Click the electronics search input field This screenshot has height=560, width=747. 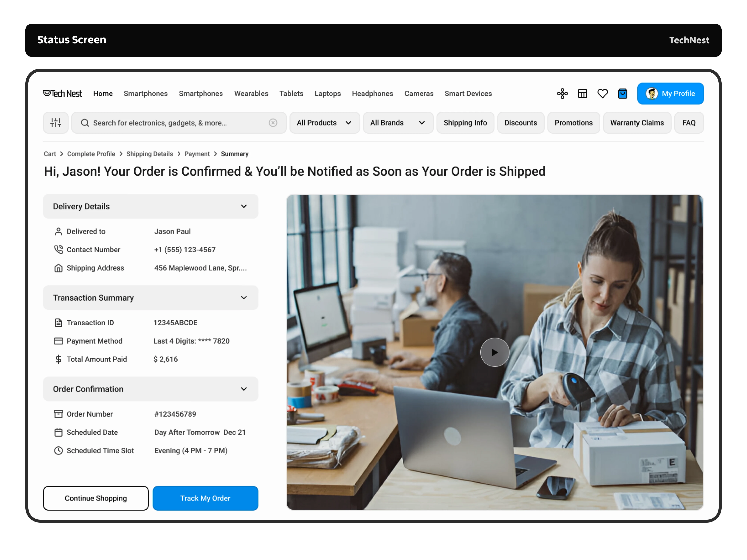pos(176,123)
